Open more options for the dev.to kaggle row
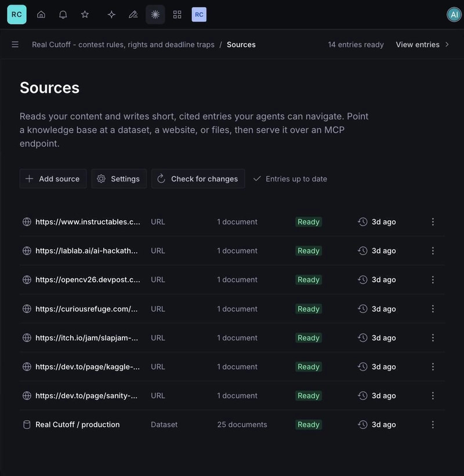 [433, 367]
